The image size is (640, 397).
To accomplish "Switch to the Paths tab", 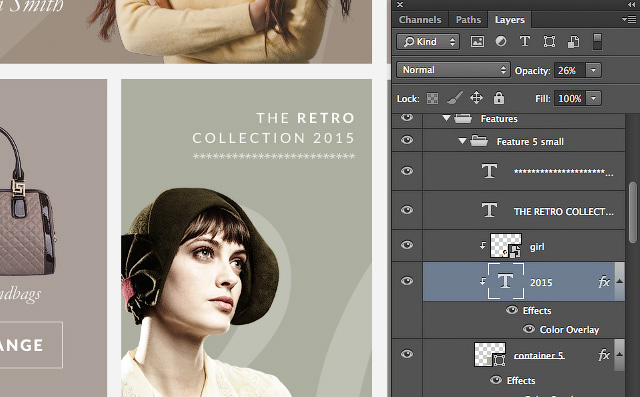I will point(468,20).
